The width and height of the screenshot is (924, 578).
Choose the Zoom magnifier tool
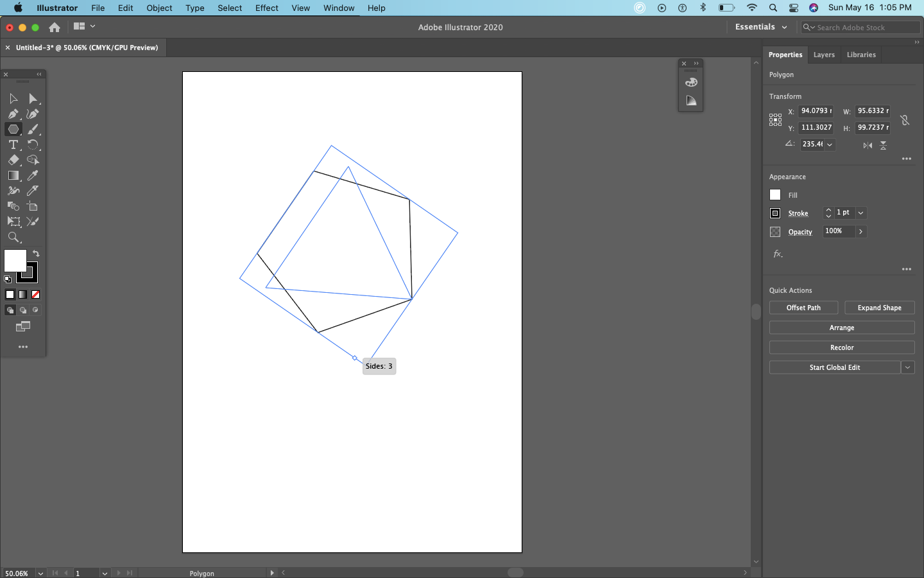[13, 237]
